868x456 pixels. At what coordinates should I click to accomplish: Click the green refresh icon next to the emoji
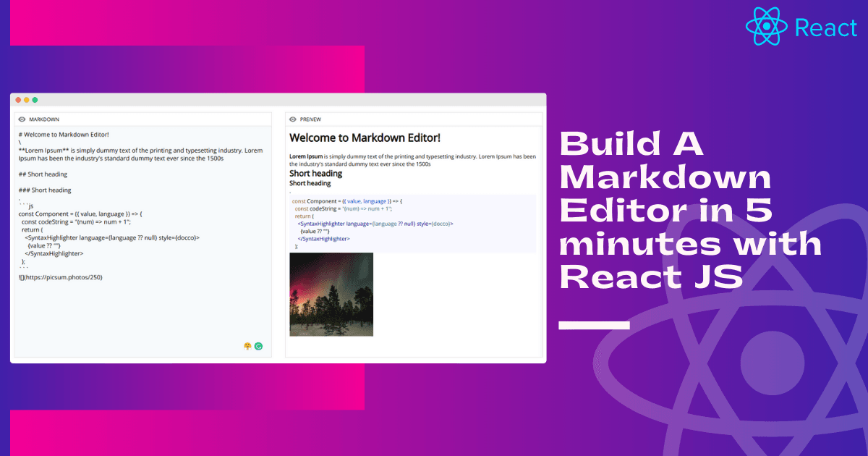[x=257, y=345]
